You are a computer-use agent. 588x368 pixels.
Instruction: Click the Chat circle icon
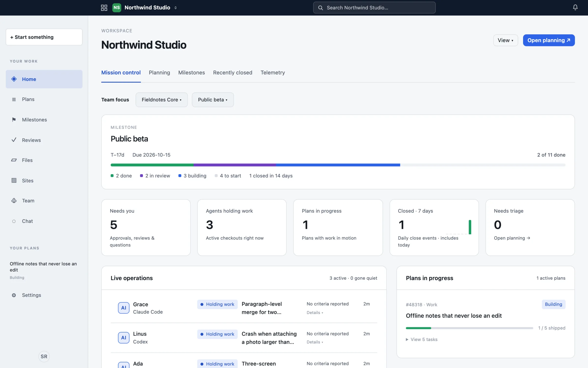click(x=14, y=221)
